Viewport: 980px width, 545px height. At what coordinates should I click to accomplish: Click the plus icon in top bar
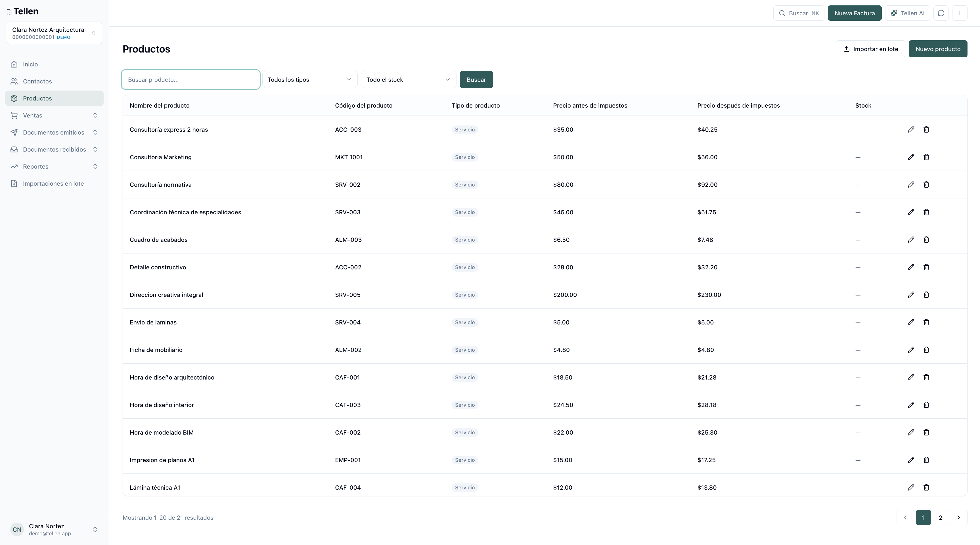coord(960,13)
